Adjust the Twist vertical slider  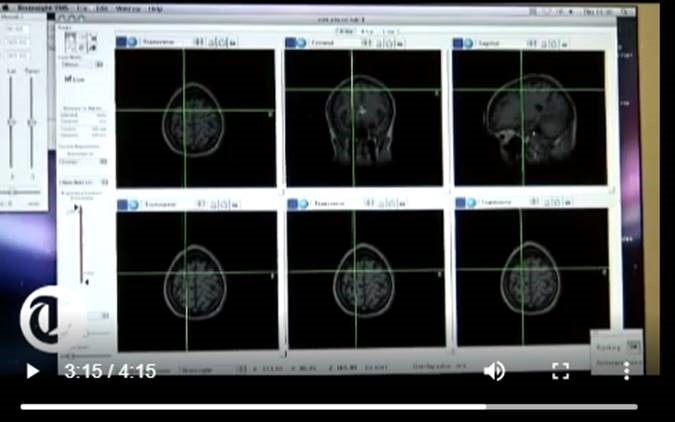point(31,123)
